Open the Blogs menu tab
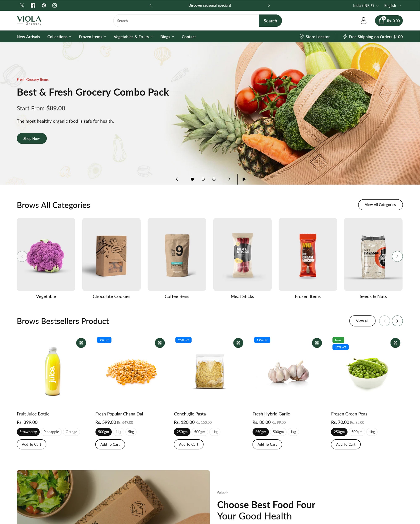This screenshot has width=420, height=524. pyautogui.click(x=167, y=36)
